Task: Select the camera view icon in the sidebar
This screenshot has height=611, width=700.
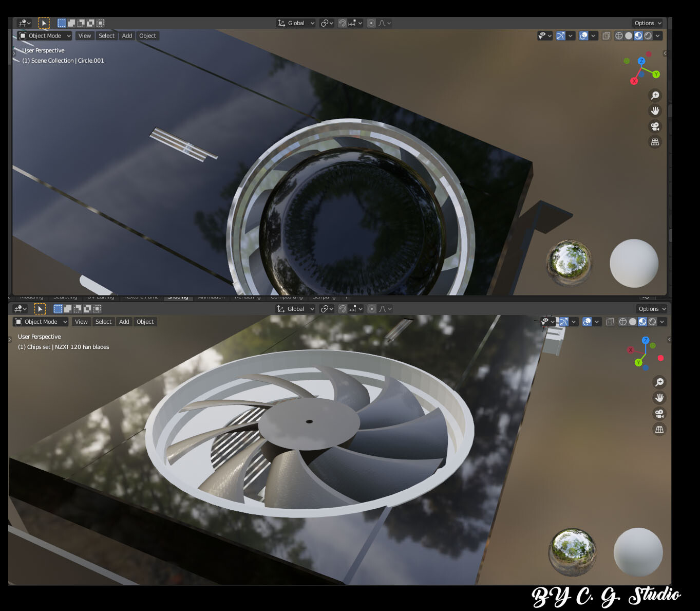Action: tap(654, 126)
